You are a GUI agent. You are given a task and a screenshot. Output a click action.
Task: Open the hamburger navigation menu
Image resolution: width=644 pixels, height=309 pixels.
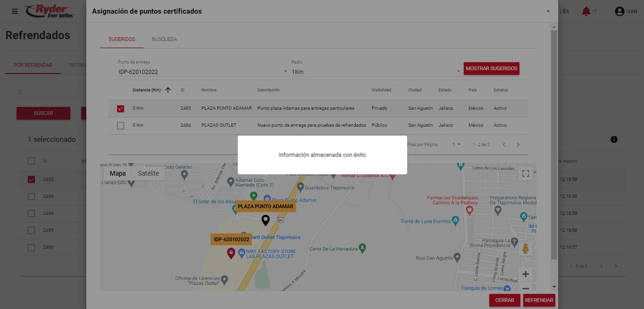[x=15, y=11]
